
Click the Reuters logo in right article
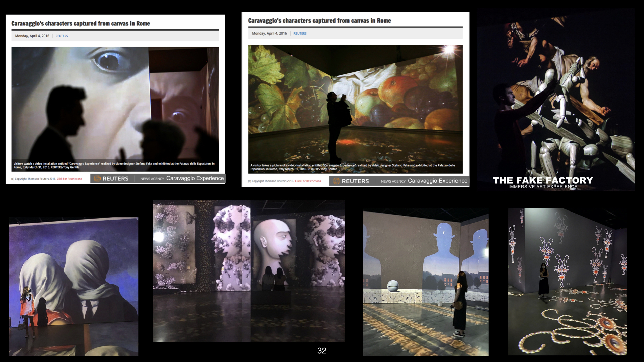(351, 181)
